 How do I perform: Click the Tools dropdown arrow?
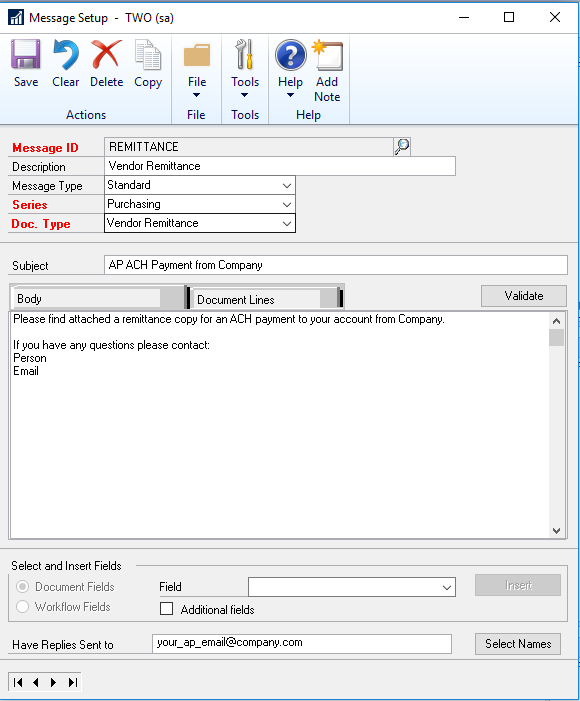pyautogui.click(x=244, y=95)
